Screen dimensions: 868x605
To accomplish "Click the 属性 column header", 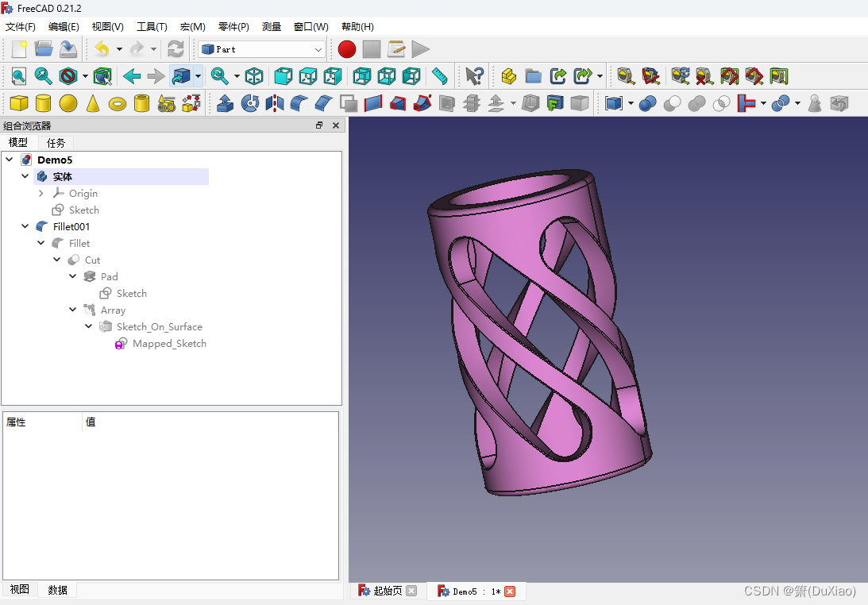I will pos(42,422).
